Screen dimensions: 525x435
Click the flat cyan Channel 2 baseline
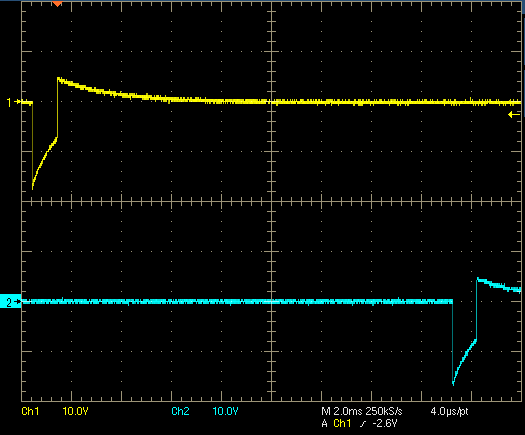(237, 301)
